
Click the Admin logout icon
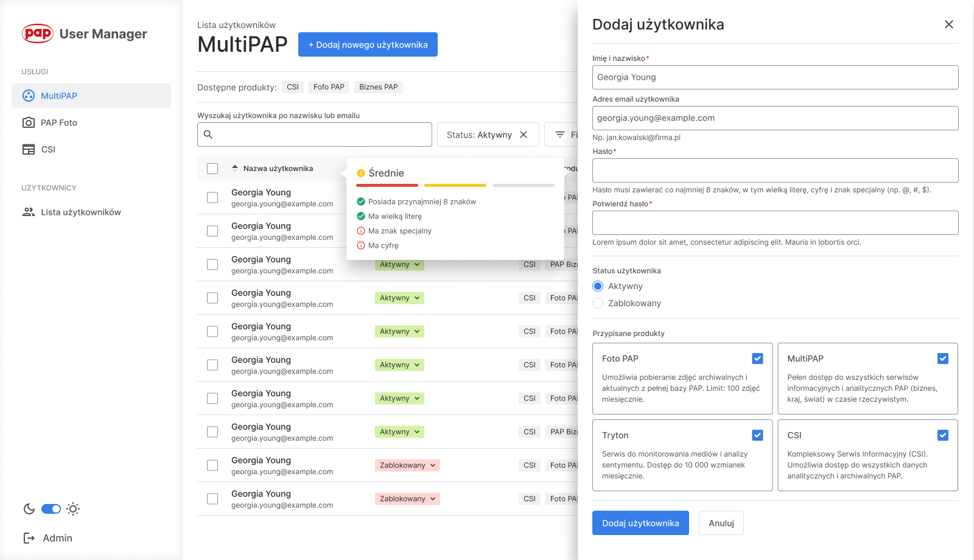pos(29,538)
